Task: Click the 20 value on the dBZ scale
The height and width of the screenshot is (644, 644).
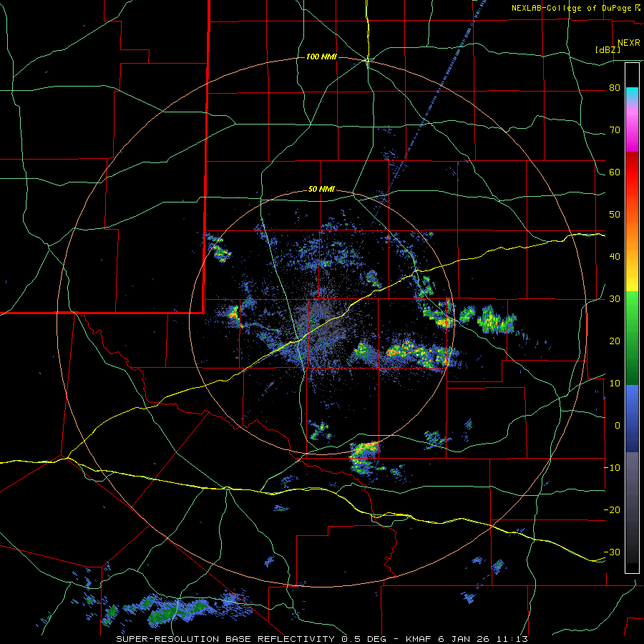Action: 615,342
